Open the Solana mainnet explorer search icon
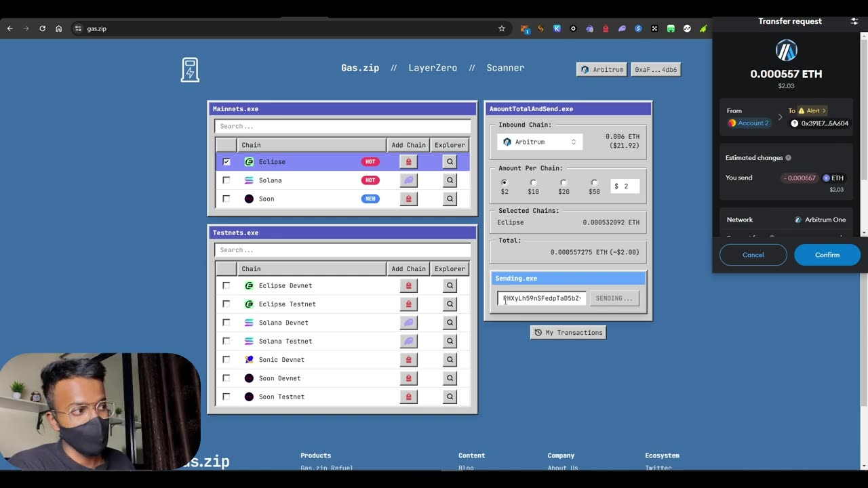The width and height of the screenshot is (868, 488). [450, 180]
